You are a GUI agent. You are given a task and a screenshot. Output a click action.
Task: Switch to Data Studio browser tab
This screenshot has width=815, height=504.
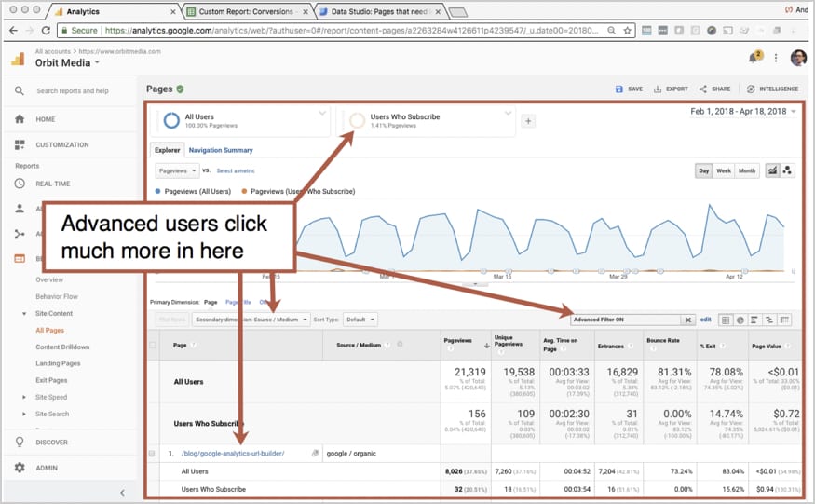coord(379,11)
